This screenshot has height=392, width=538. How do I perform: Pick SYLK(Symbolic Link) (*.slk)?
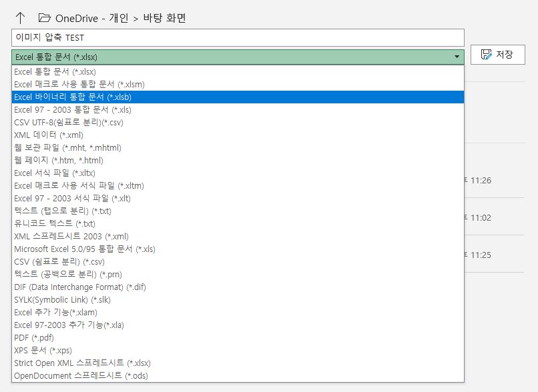[x=238, y=300]
